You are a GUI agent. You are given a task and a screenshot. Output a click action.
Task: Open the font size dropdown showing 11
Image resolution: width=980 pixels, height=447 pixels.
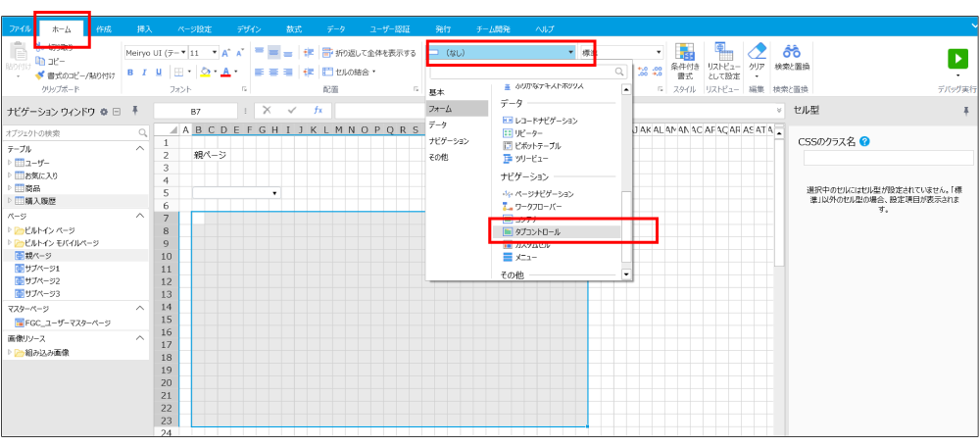[x=202, y=53]
